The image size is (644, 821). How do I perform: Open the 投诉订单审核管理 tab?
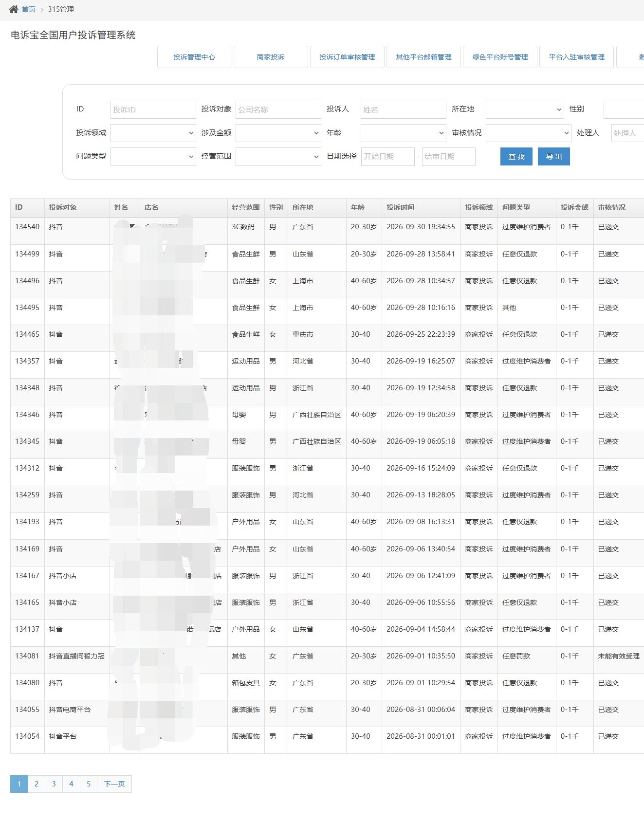click(x=347, y=57)
